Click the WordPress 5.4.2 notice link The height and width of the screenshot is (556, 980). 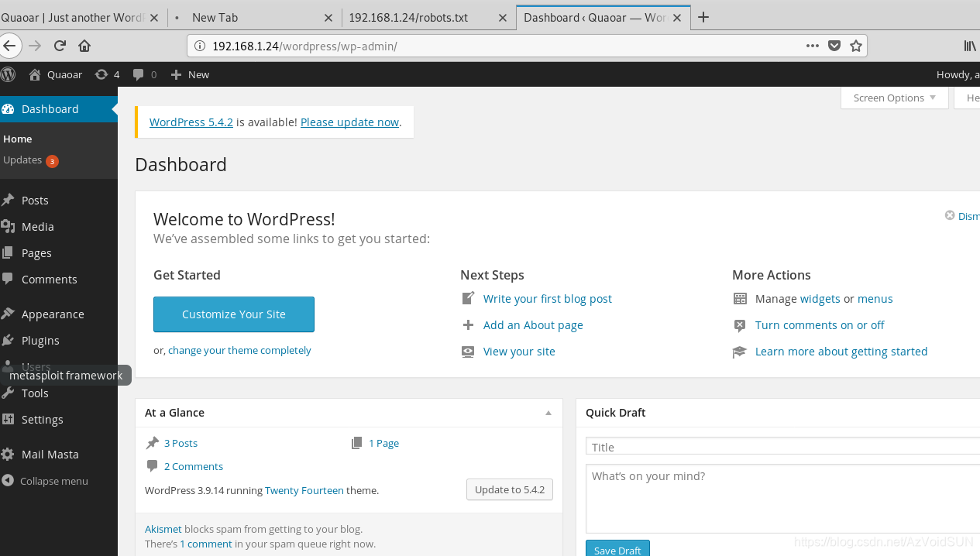pos(191,122)
